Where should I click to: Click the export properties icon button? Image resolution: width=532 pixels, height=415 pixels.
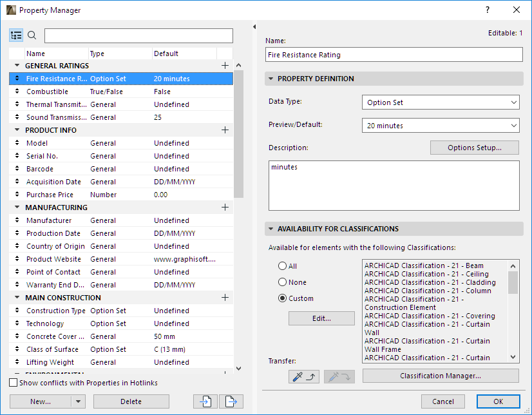(x=231, y=401)
